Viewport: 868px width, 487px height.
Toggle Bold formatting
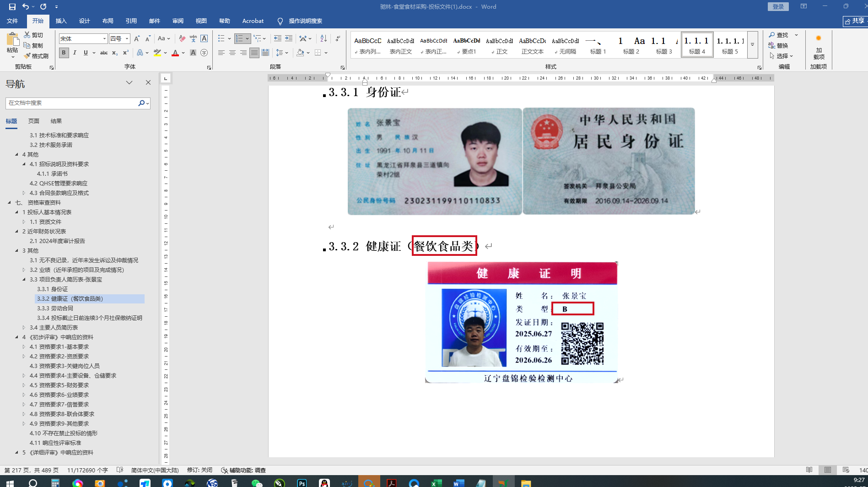(x=64, y=53)
